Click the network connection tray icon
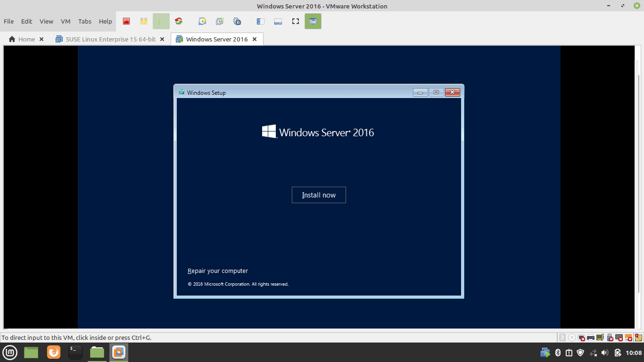 594,353
